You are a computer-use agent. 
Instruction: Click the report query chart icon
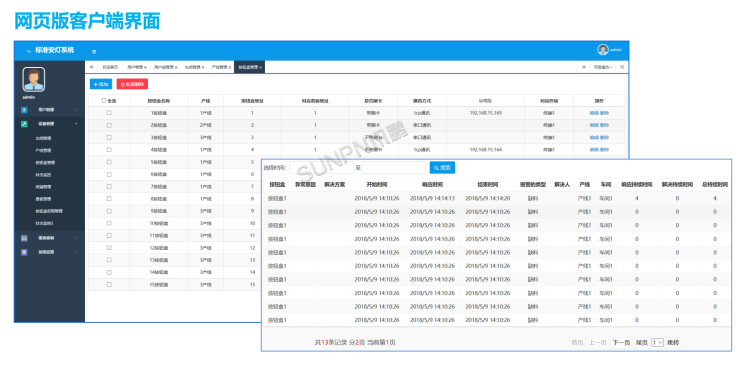(24, 238)
